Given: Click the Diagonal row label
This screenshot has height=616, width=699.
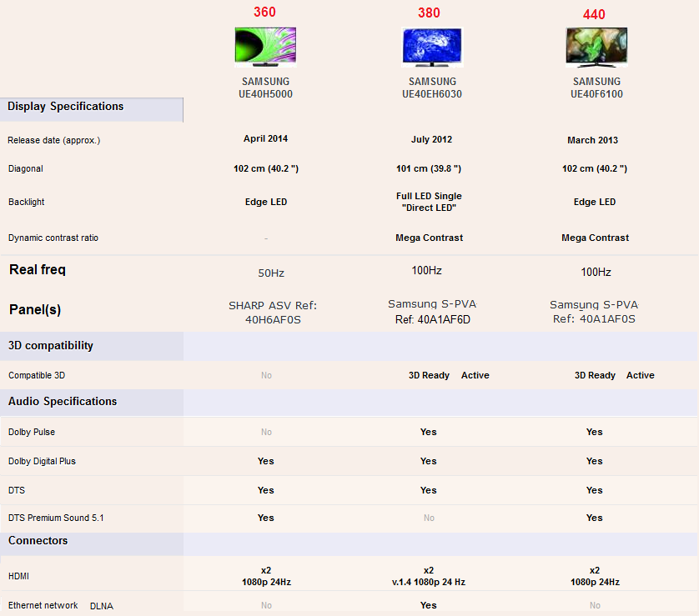Looking at the screenshot, I should pos(25,169).
